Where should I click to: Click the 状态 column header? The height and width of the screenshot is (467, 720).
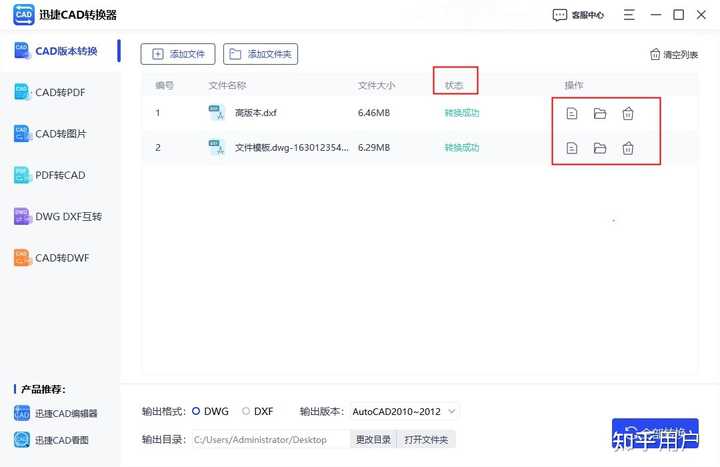click(x=454, y=85)
